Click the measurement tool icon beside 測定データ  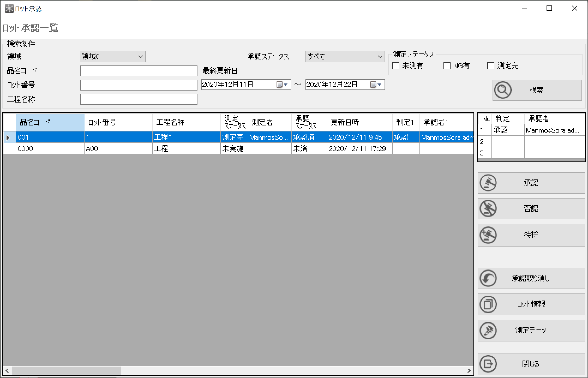tap(488, 330)
